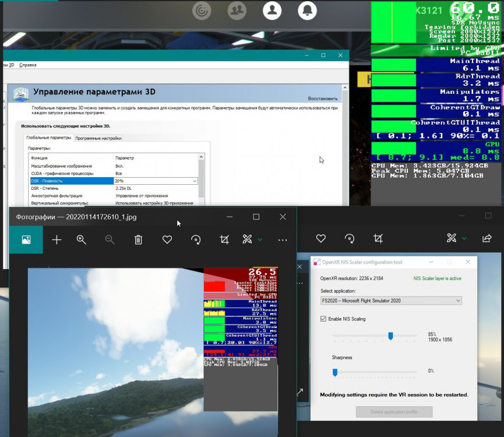This screenshot has width=504, height=437.
Task: Click the Sharpness slider handle
Action: pos(335,372)
